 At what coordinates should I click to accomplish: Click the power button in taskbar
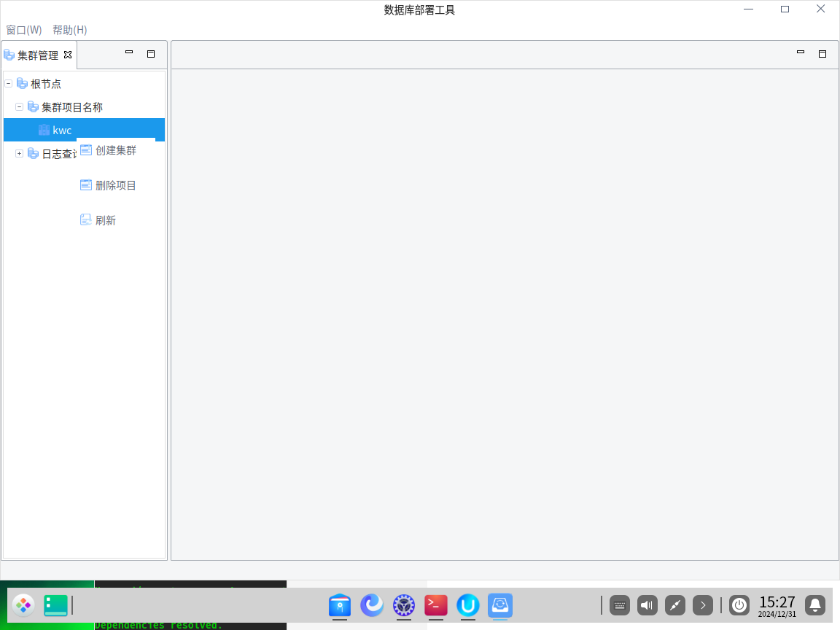[739, 605]
